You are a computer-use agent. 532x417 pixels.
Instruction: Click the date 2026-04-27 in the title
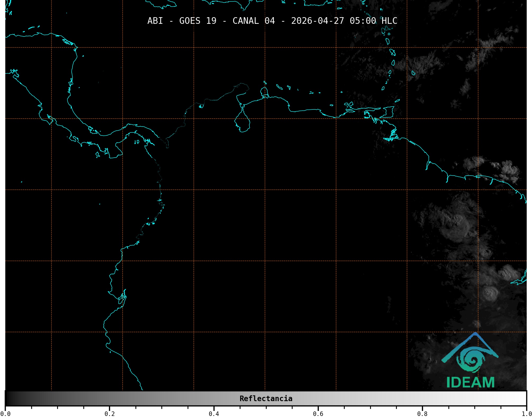(x=317, y=21)
